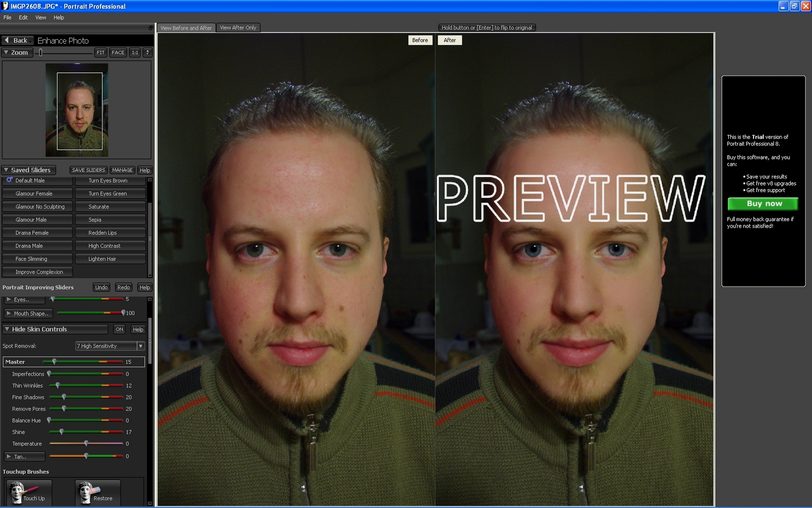Click the Imperfections slider
The image size is (812, 508).
(x=86, y=374)
